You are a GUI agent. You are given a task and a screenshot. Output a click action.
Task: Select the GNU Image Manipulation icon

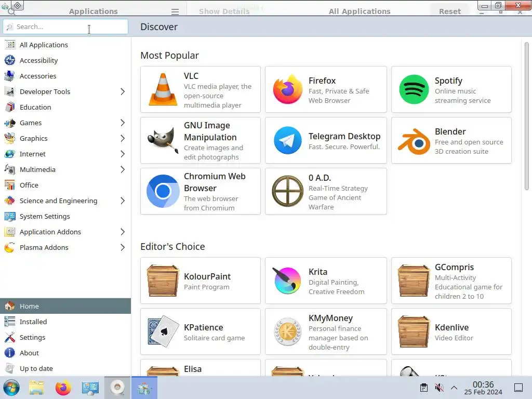coord(163,140)
